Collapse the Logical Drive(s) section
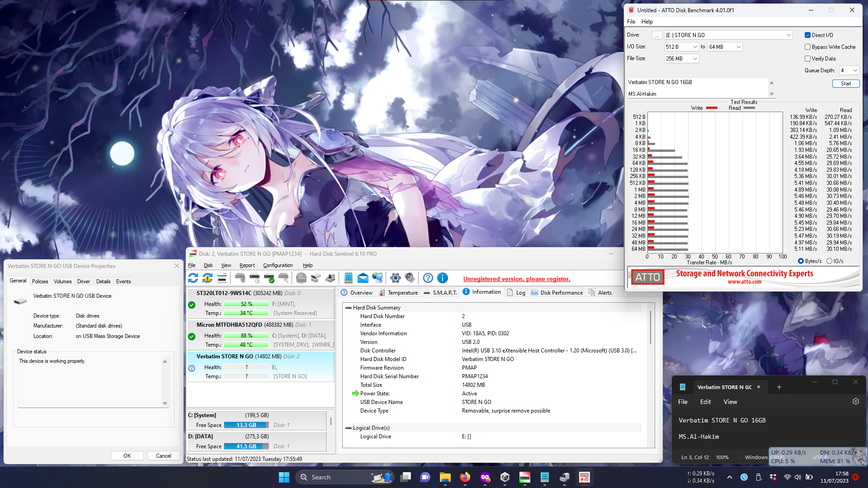 click(349, 428)
